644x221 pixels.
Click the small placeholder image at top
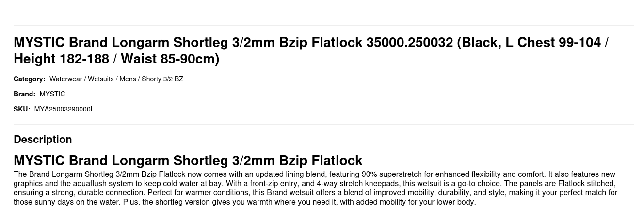324,15
